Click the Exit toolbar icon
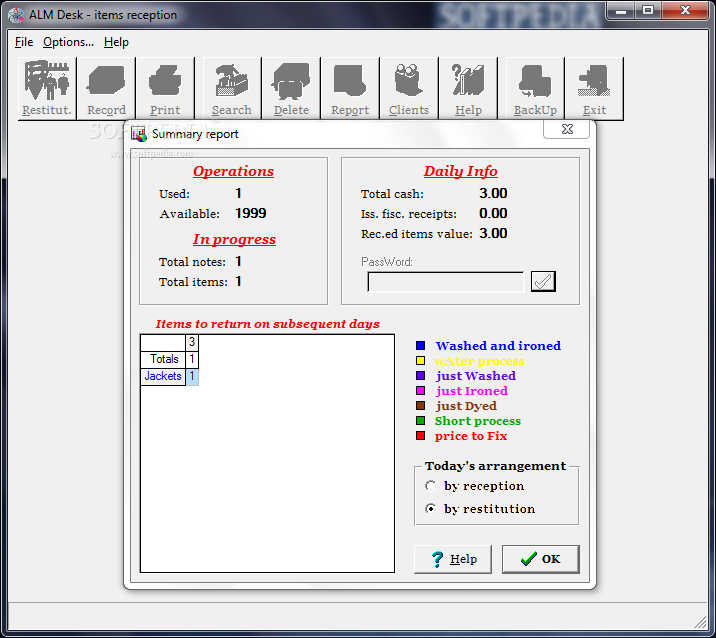The image size is (716, 638). click(x=594, y=89)
